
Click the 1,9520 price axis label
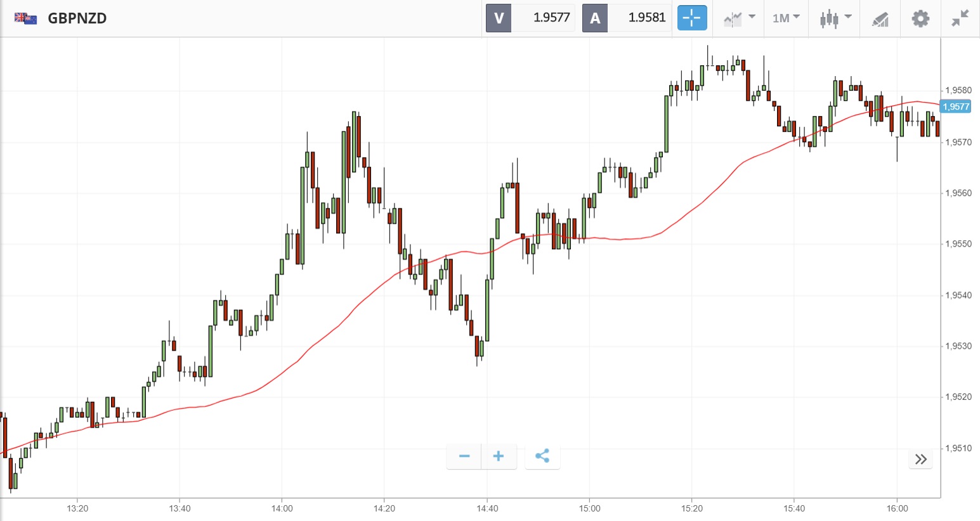click(958, 397)
